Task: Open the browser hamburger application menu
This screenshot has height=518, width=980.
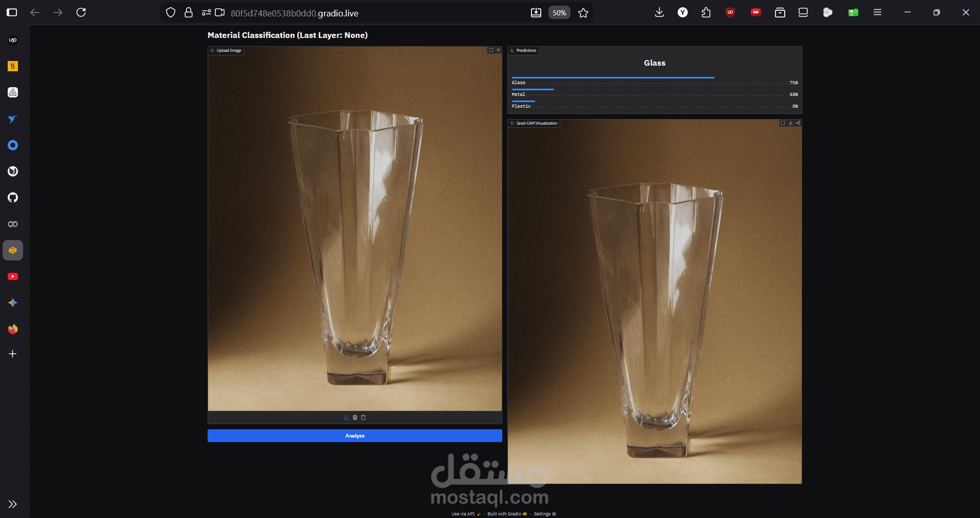Action: tap(877, 12)
